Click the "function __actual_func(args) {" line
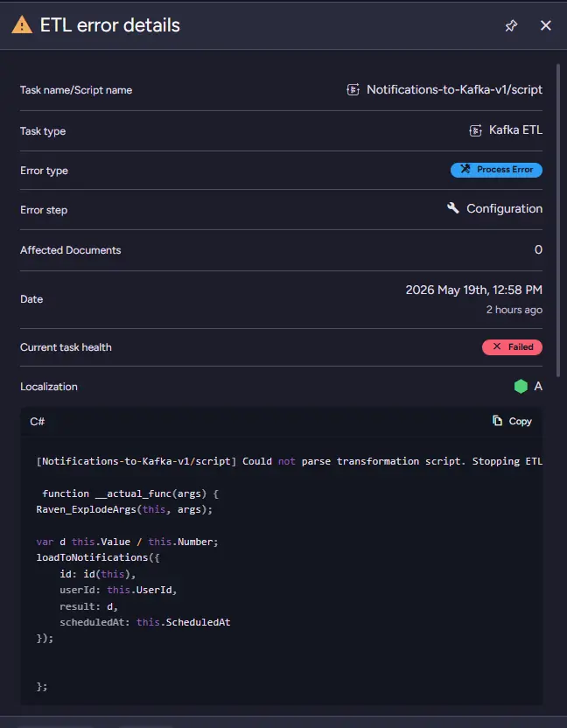Image resolution: width=567 pixels, height=728 pixels. pyautogui.click(x=130, y=493)
